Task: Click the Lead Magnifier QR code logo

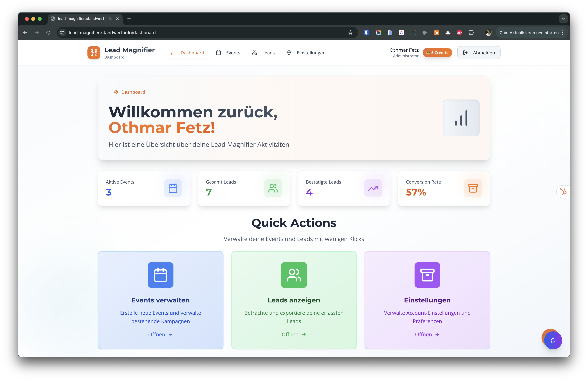Action: point(94,53)
